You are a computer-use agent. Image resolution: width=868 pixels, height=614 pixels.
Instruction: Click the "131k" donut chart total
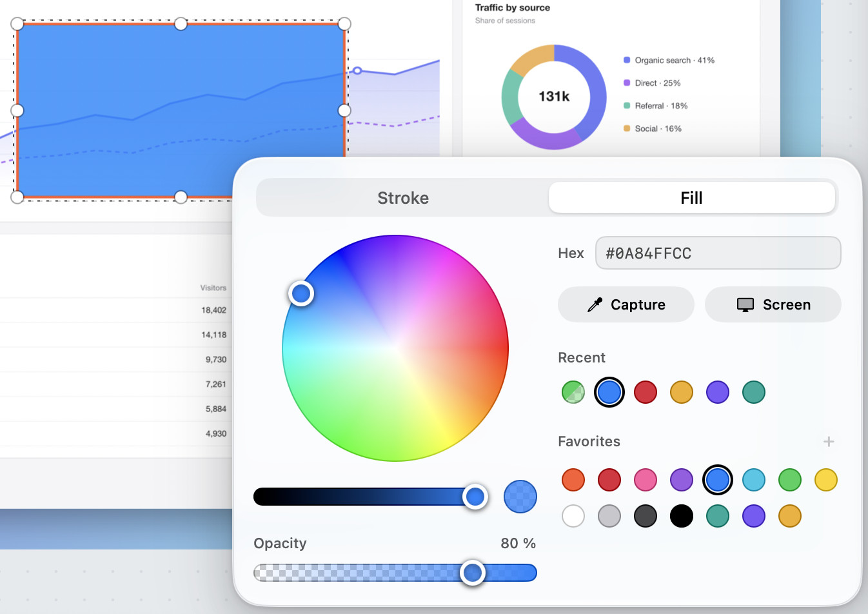point(554,97)
